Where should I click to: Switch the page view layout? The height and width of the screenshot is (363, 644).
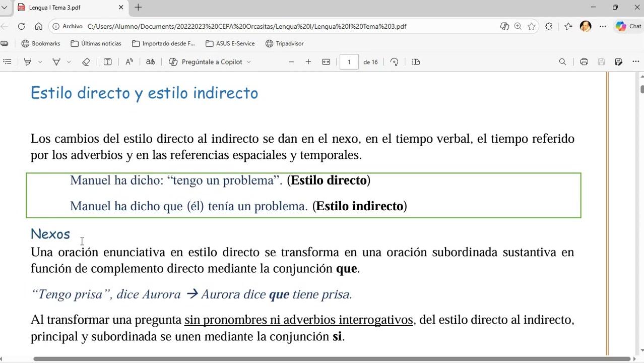pyautogui.click(x=416, y=62)
